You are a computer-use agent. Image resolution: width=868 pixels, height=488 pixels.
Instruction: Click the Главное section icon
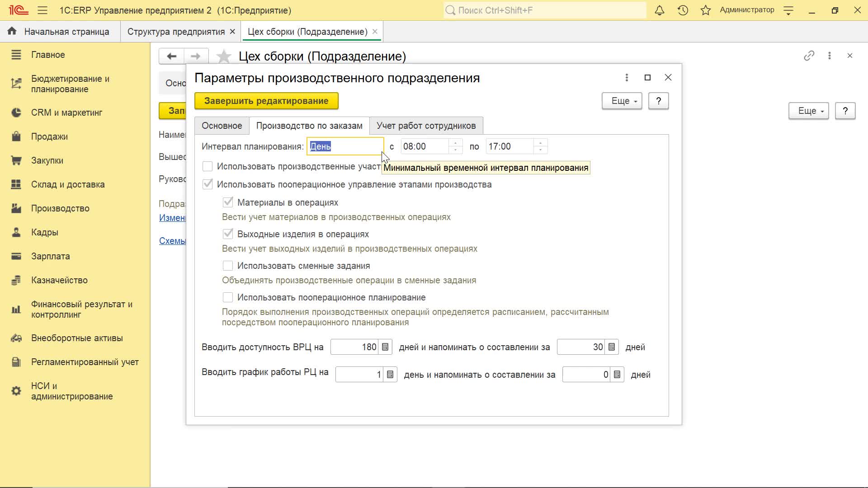[x=16, y=55]
